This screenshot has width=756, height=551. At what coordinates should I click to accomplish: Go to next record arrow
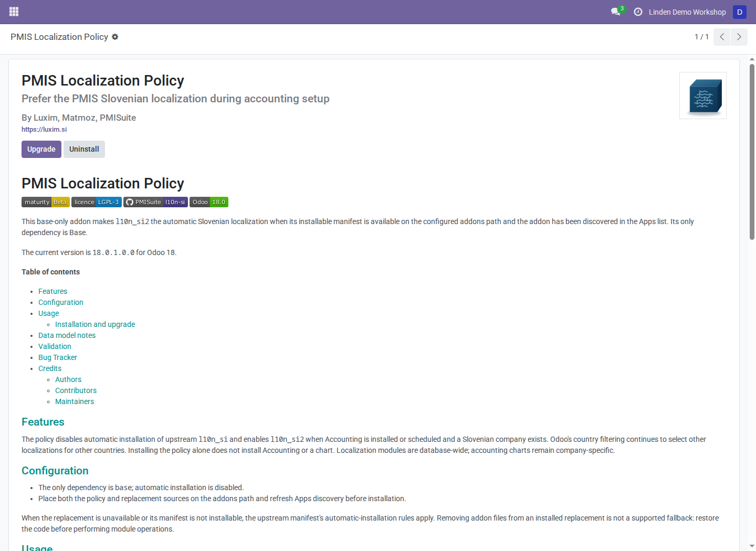click(739, 37)
